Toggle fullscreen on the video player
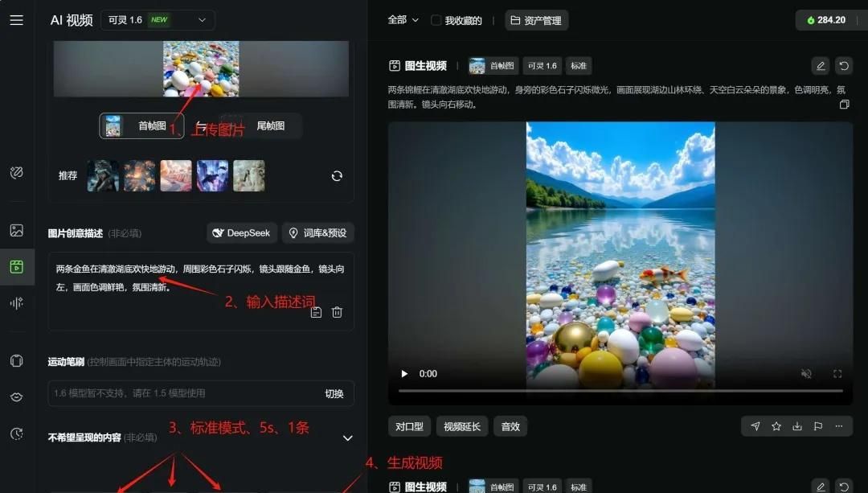 pyautogui.click(x=837, y=374)
